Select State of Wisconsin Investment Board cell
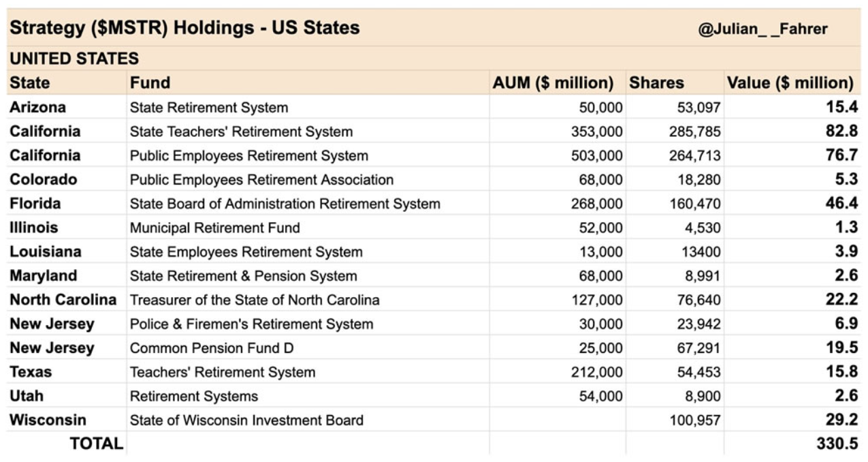 click(246, 420)
